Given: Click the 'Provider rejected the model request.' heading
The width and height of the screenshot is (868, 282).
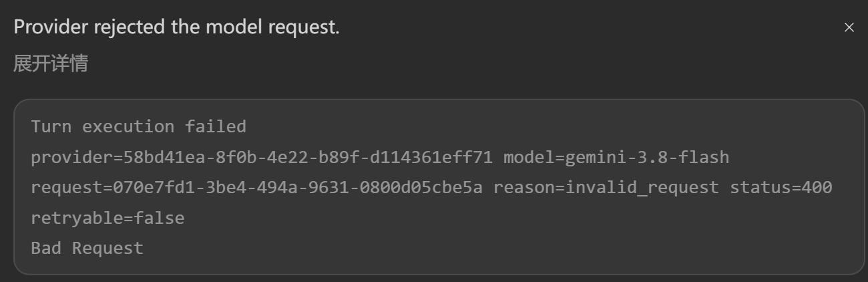Looking at the screenshot, I should (x=176, y=27).
